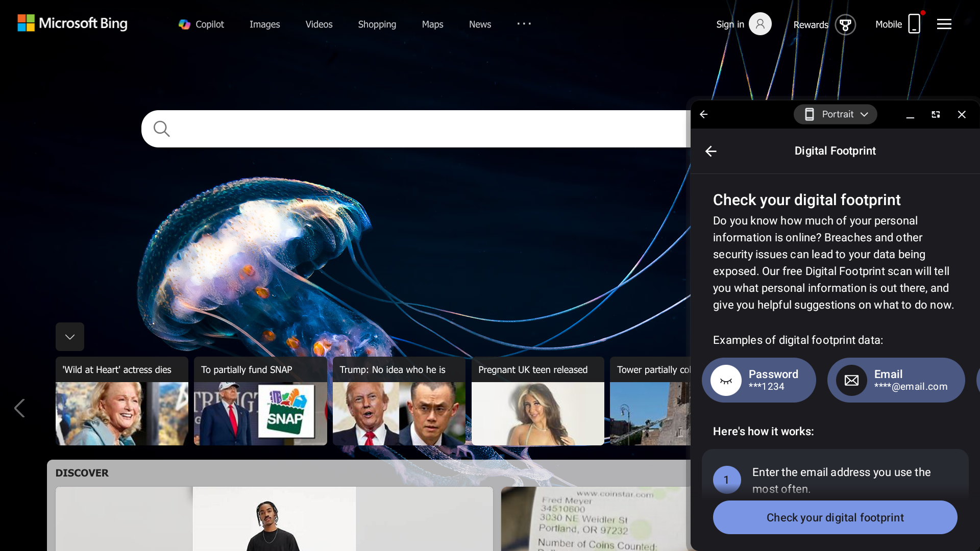Focus the Bing search box
Screen dimensions: 980x551
coord(416,129)
